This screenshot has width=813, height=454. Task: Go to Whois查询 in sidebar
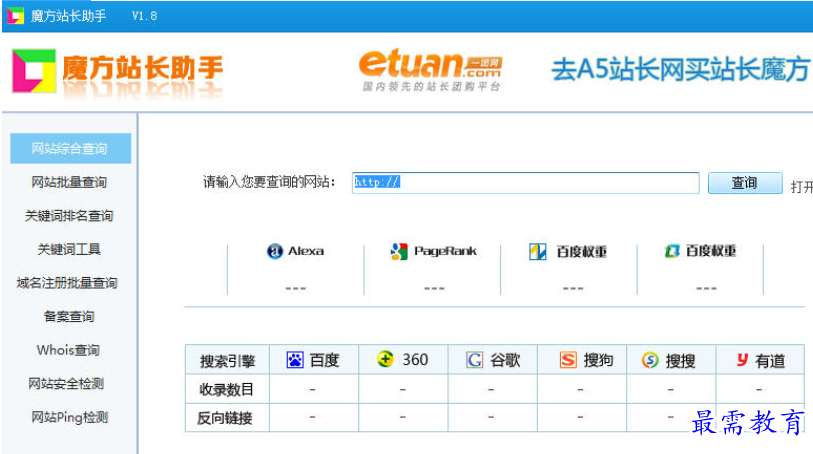tap(68, 350)
